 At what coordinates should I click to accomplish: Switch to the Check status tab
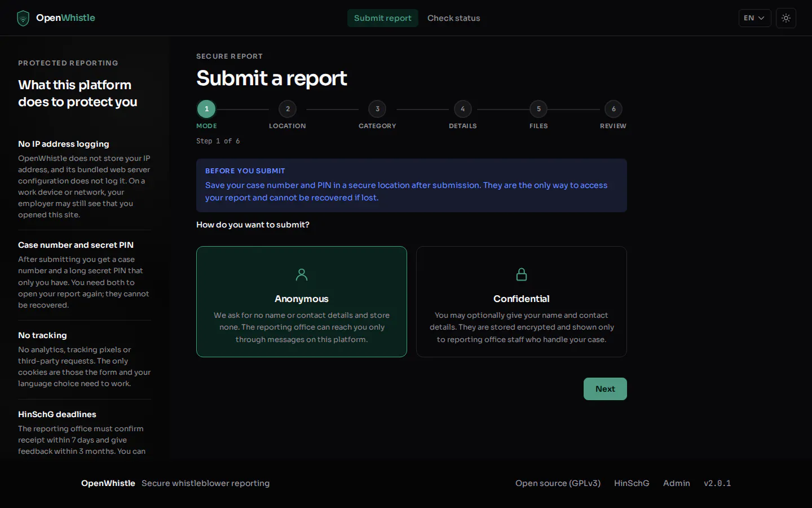pos(454,18)
